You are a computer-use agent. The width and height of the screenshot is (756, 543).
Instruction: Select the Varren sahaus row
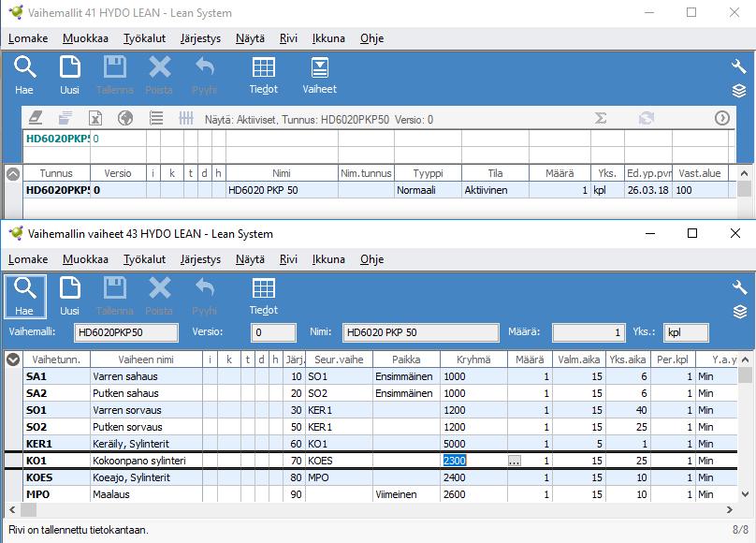(x=380, y=376)
